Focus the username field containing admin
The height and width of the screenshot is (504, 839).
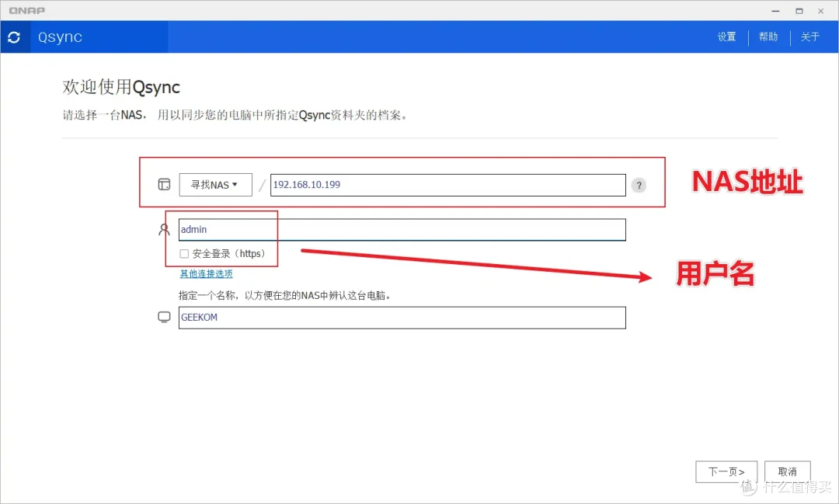click(x=402, y=230)
